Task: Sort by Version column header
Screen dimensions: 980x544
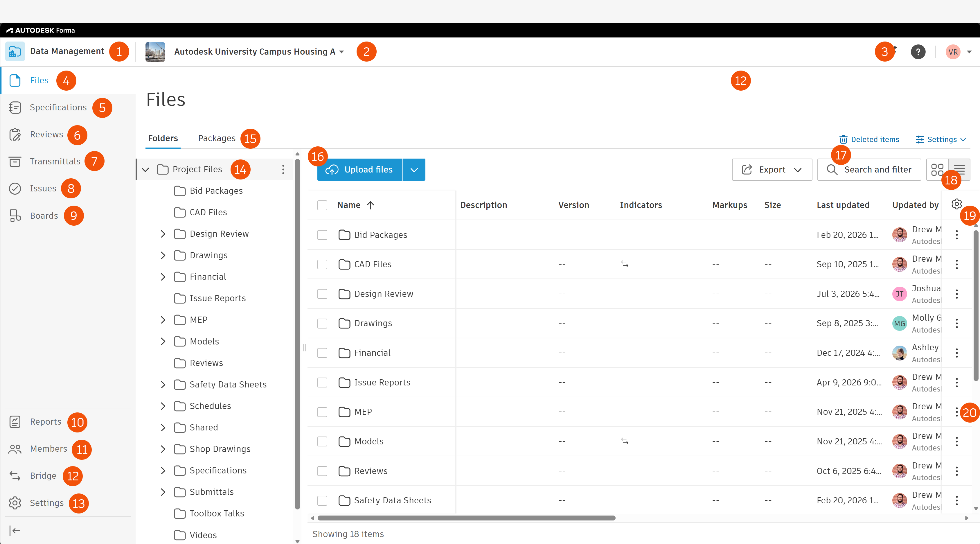Action: [x=573, y=205]
